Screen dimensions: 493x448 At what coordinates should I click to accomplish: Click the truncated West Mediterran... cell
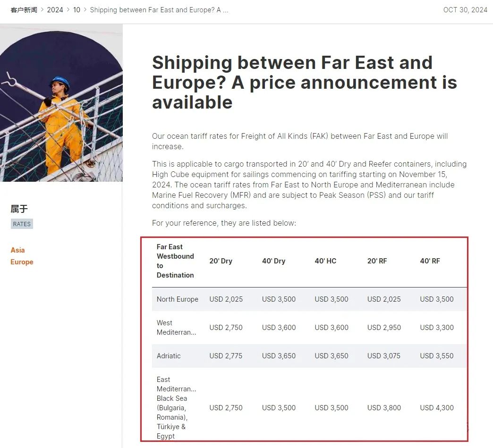pyautogui.click(x=177, y=328)
